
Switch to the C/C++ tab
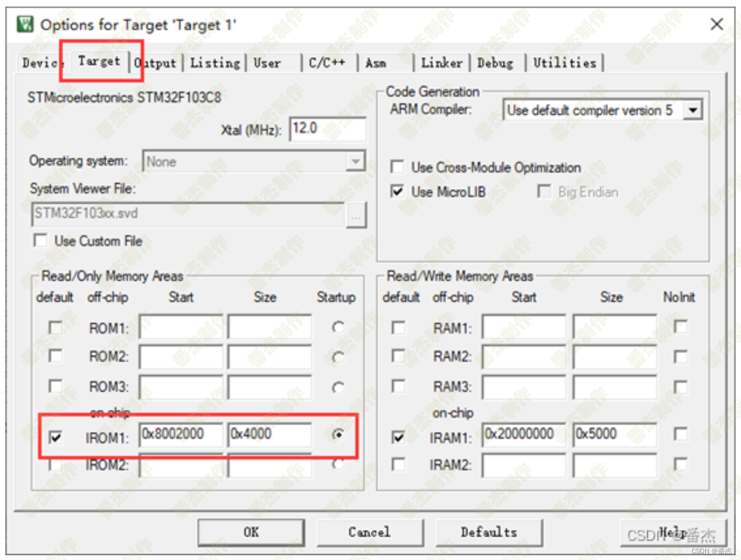click(x=327, y=63)
